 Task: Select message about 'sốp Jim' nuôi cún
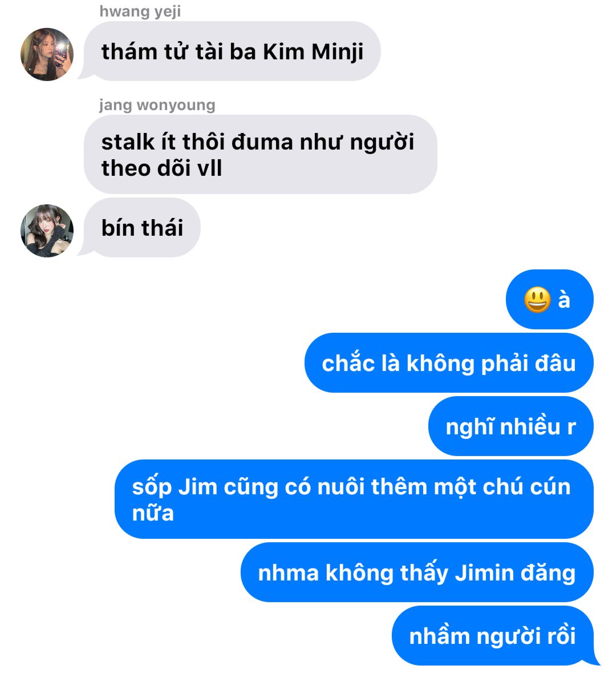pyautogui.click(x=354, y=499)
